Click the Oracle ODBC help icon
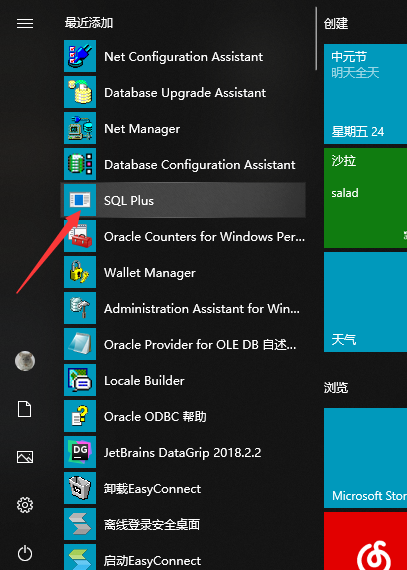The height and width of the screenshot is (570, 407). (80, 416)
